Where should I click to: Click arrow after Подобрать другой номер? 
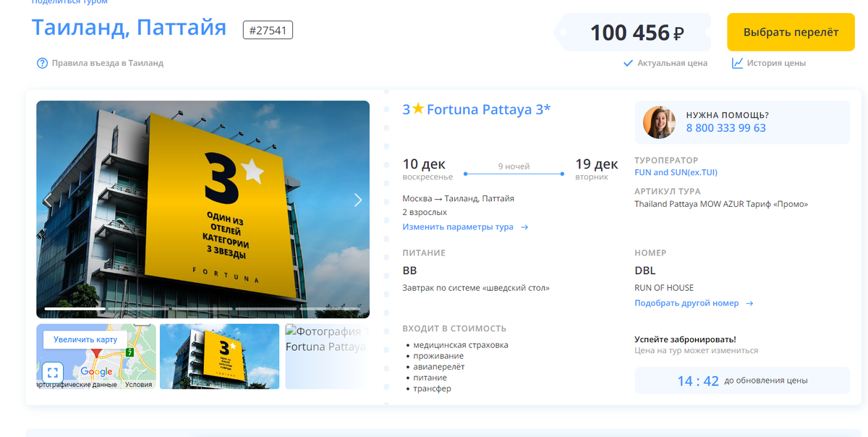749,303
